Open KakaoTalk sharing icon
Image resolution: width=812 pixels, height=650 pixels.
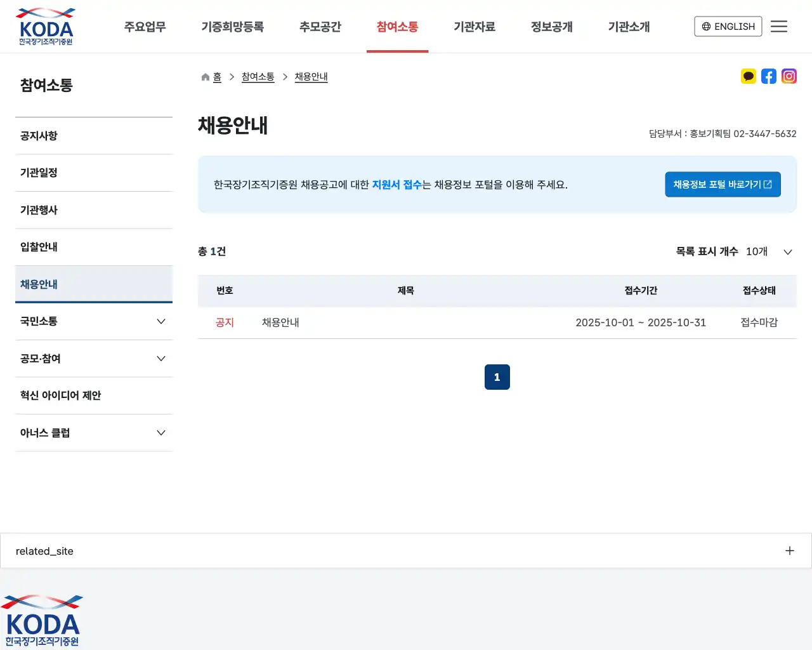click(x=749, y=76)
